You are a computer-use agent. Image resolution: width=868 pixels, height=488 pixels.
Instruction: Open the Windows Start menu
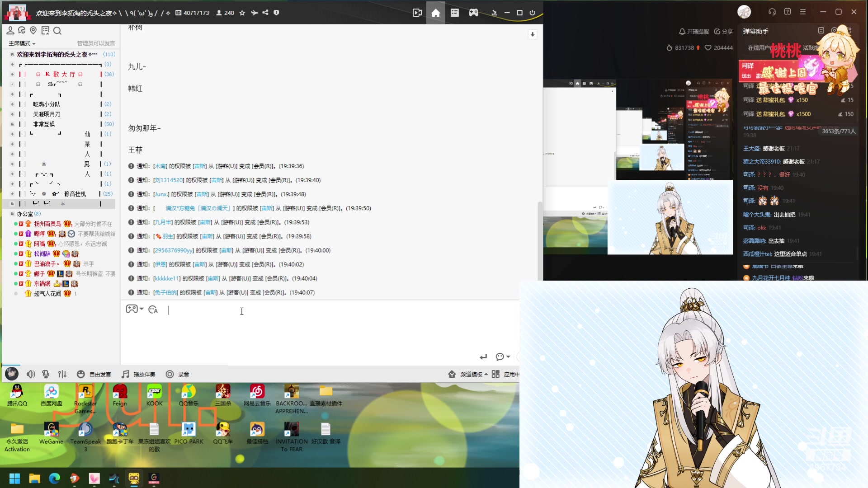14,478
